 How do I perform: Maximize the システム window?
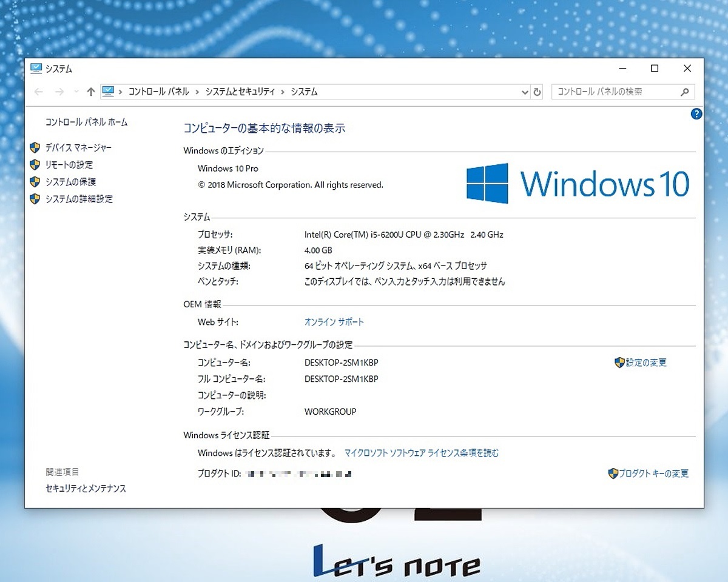pos(655,69)
